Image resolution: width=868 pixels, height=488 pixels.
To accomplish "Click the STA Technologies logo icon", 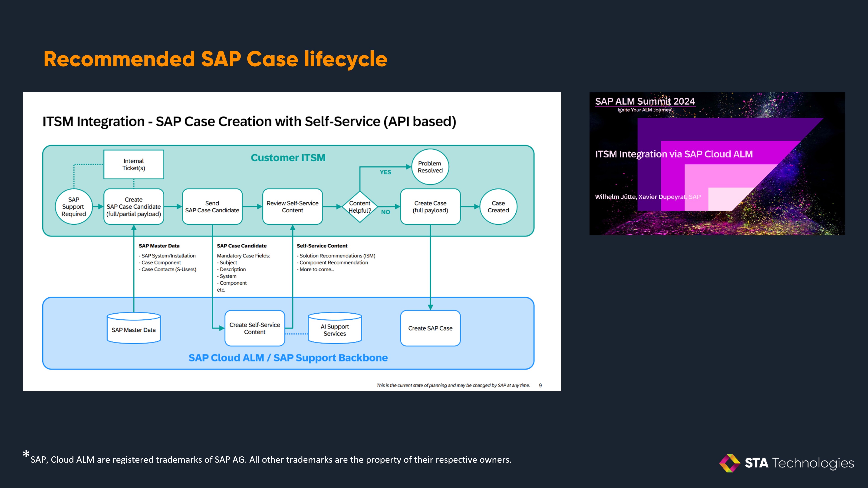I will tap(729, 463).
